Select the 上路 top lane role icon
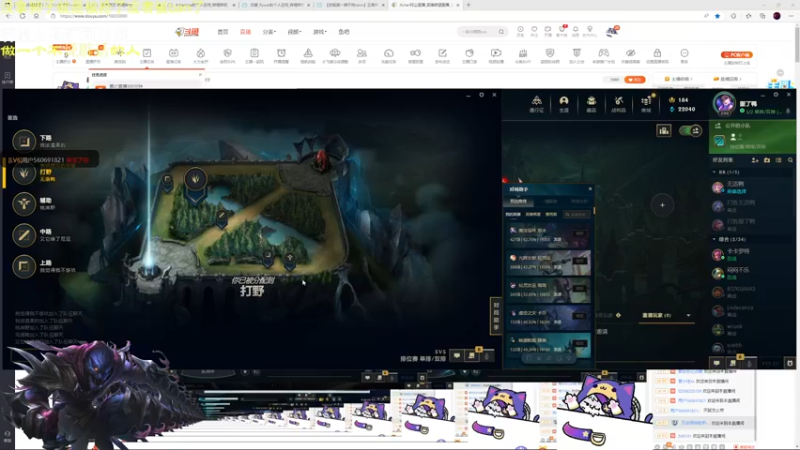The width and height of the screenshot is (800, 450). click(24, 266)
